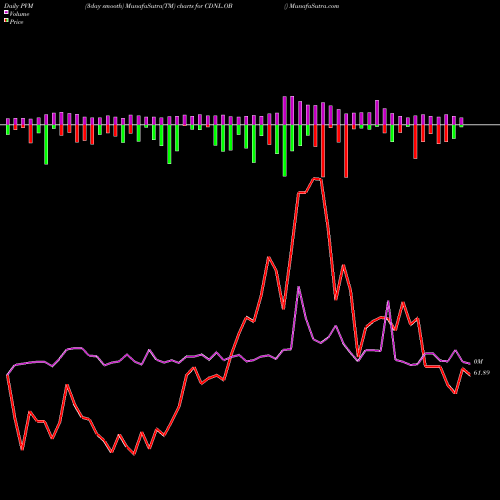
Task: Select the Price legend label
Action: pyautogui.click(x=16, y=22)
